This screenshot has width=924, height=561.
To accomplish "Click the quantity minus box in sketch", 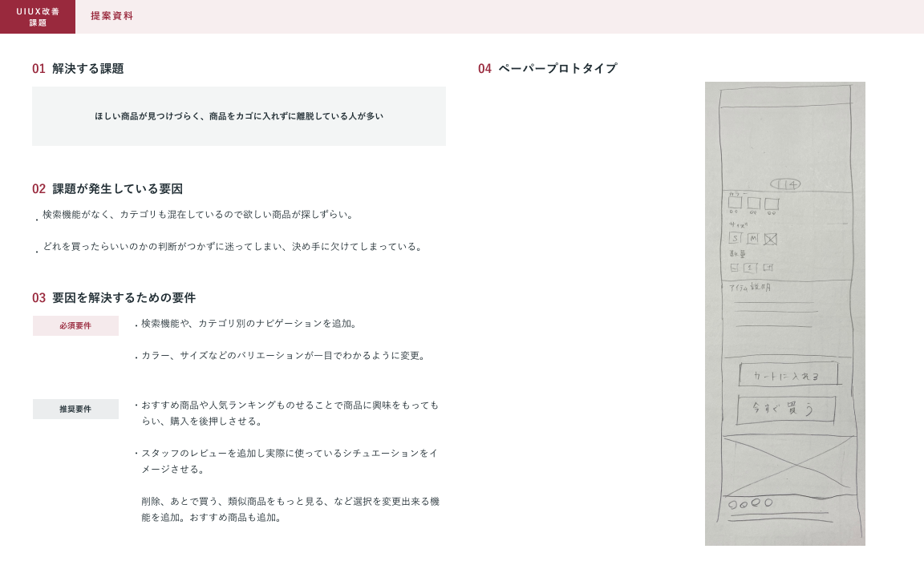I will pos(735,268).
